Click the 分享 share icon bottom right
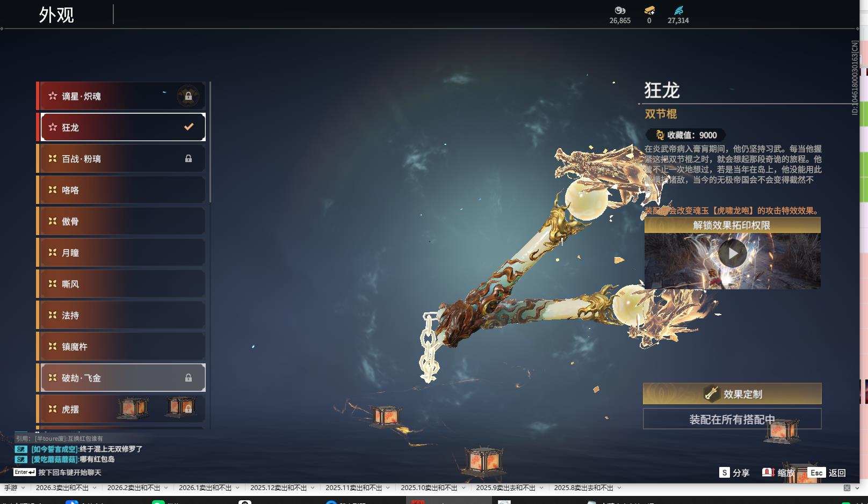Screen dimensions: 868x504 tap(725, 473)
